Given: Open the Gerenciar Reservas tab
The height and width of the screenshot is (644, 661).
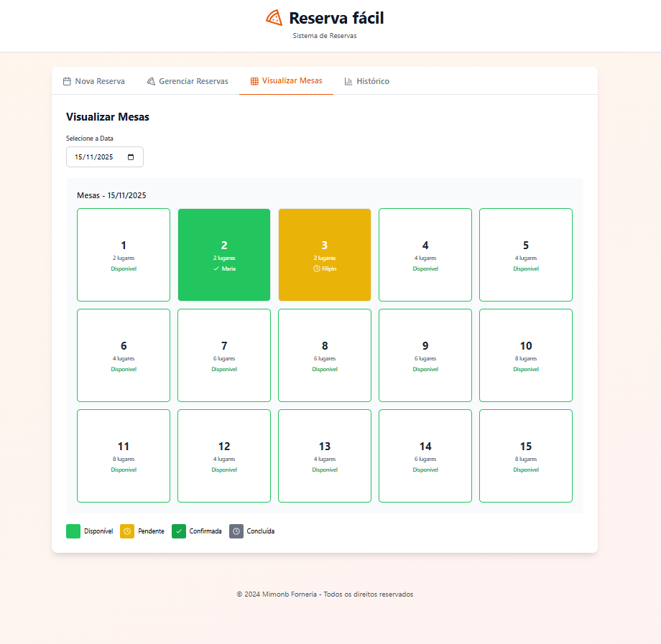Looking at the screenshot, I should coord(188,81).
